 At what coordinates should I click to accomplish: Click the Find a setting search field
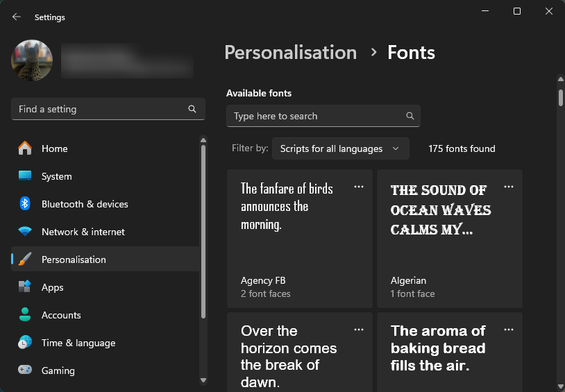click(101, 109)
